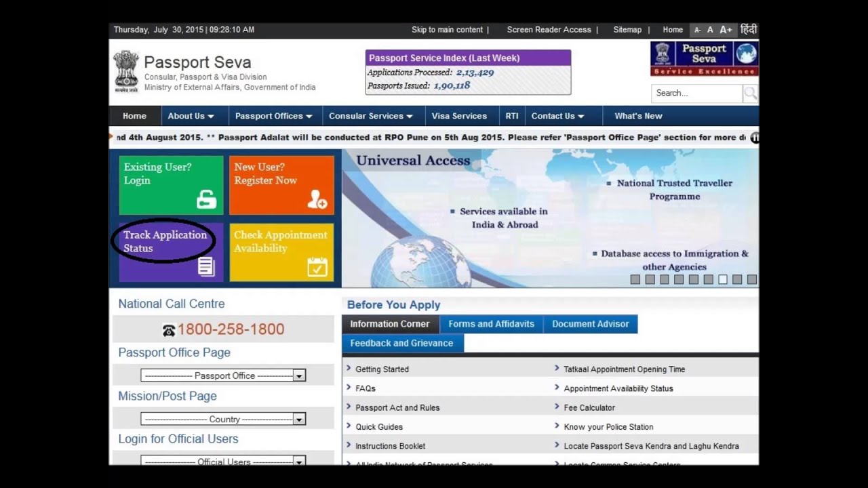Click the telephone icon beside 1800-258-1800
Viewport: 868px width, 488px height.
(169, 330)
